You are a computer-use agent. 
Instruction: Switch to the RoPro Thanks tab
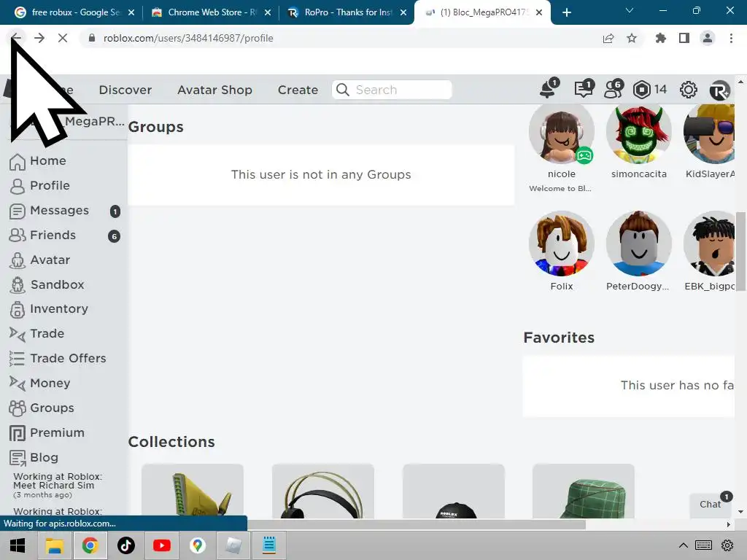[347, 12]
